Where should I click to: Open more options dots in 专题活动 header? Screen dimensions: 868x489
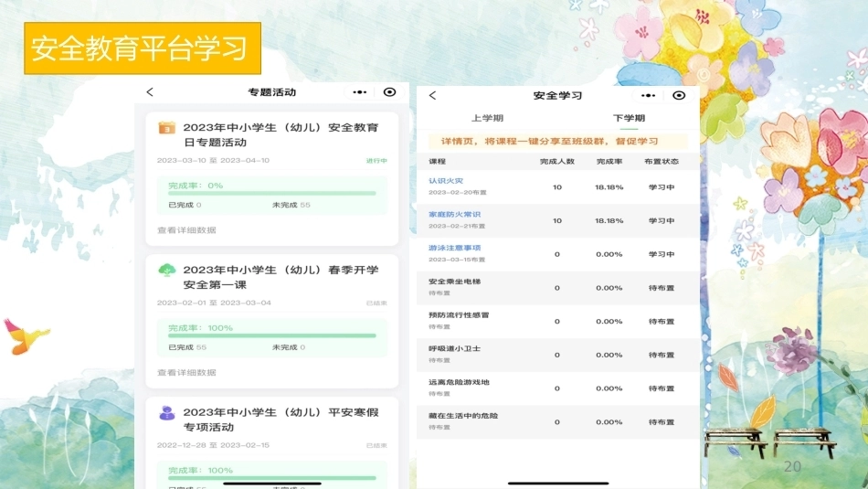360,92
